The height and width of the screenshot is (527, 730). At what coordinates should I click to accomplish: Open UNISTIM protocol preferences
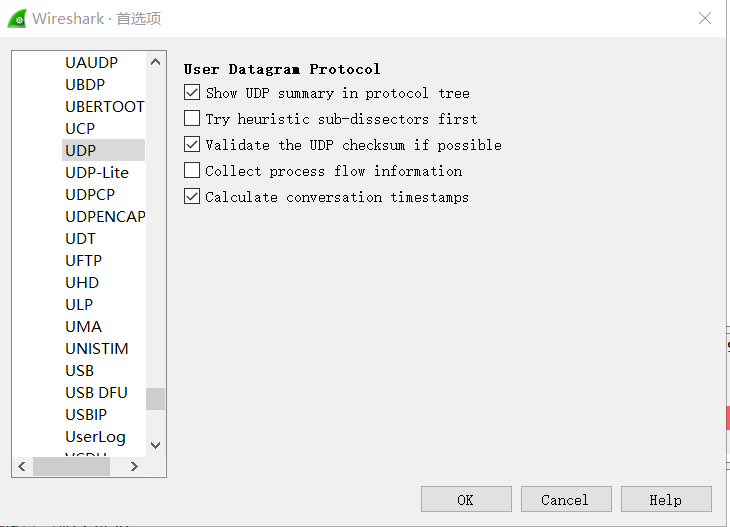point(97,348)
